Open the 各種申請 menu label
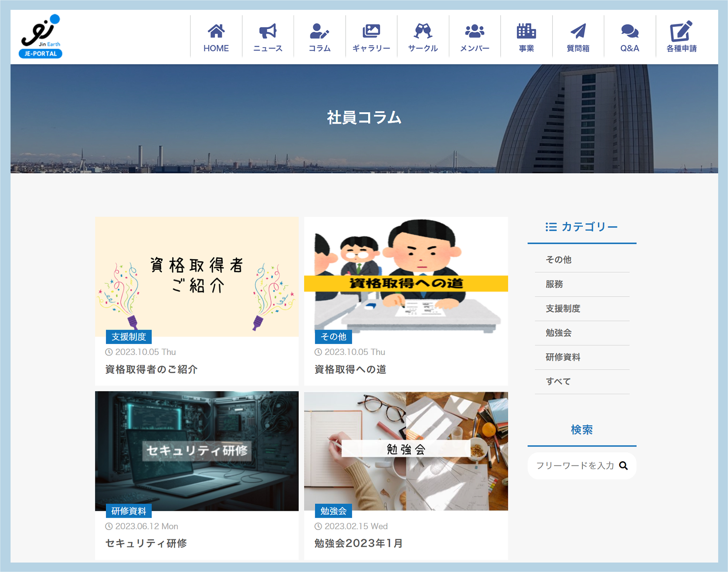This screenshot has height=572, width=728. pos(681,48)
